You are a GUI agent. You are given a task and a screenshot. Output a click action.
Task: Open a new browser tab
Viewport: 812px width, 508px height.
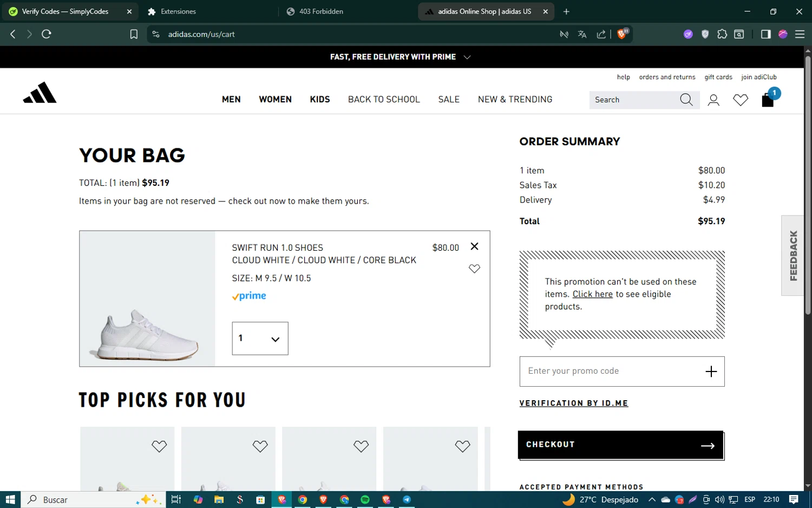(566, 11)
